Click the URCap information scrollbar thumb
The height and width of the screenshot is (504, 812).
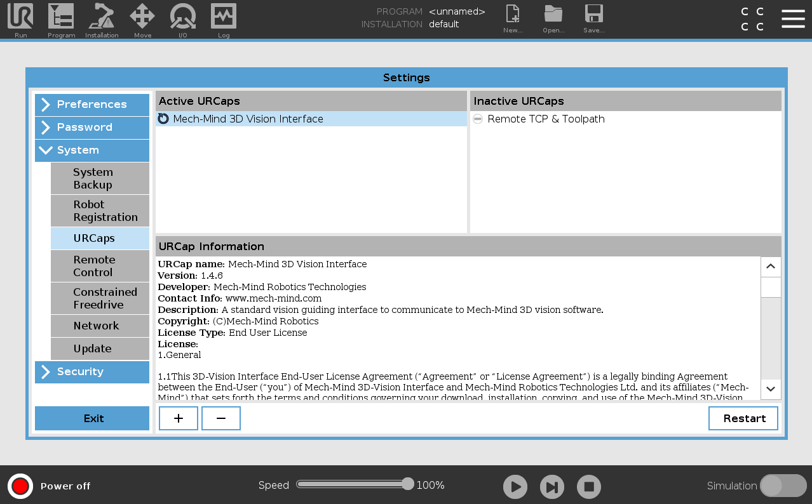pyautogui.click(x=771, y=287)
